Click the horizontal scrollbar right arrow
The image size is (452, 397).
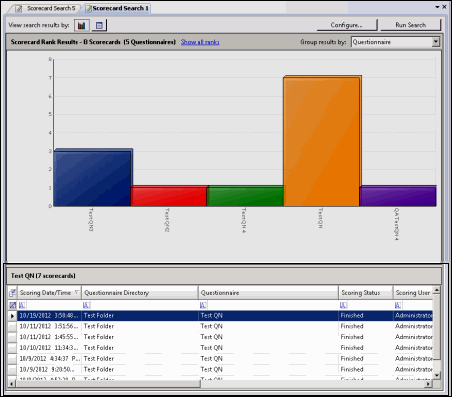(429, 384)
